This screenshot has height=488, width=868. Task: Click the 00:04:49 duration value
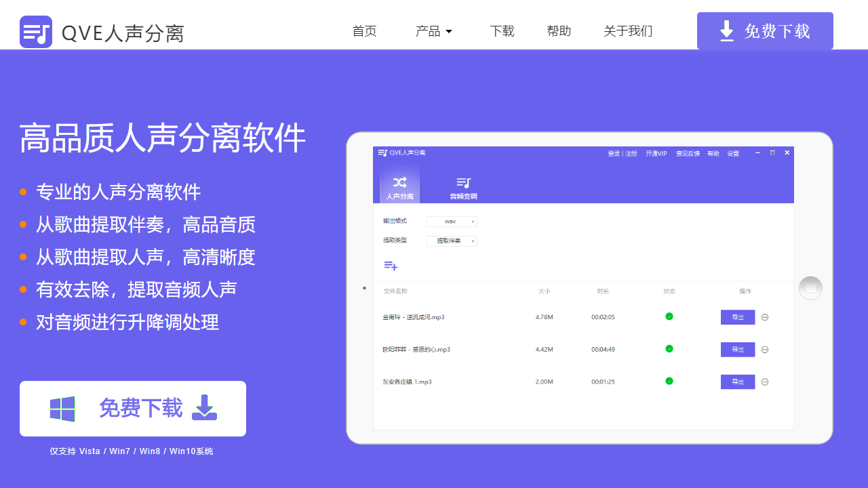[603, 350]
